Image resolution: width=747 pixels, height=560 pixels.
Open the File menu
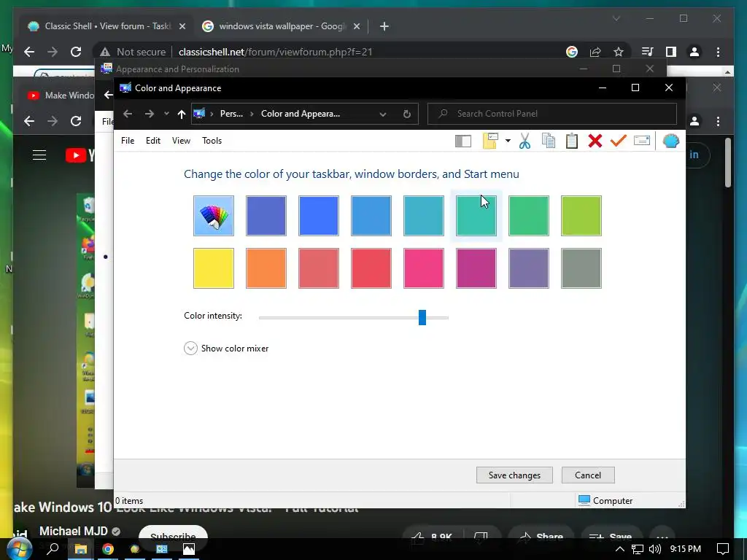128,141
